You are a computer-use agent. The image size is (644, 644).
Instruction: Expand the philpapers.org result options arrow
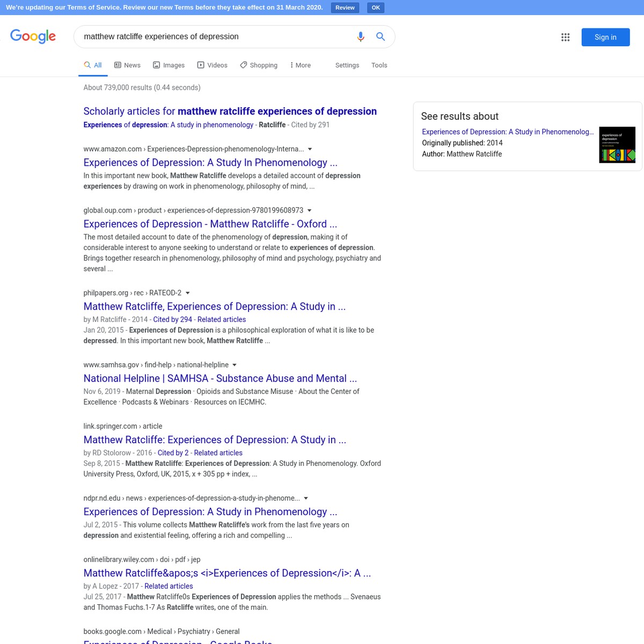[187, 292]
